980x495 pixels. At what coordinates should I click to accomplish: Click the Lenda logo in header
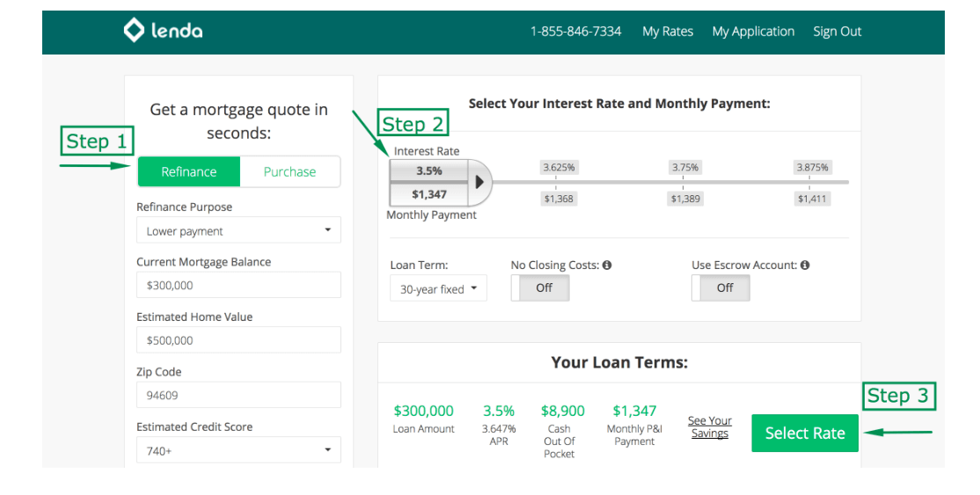point(163,31)
